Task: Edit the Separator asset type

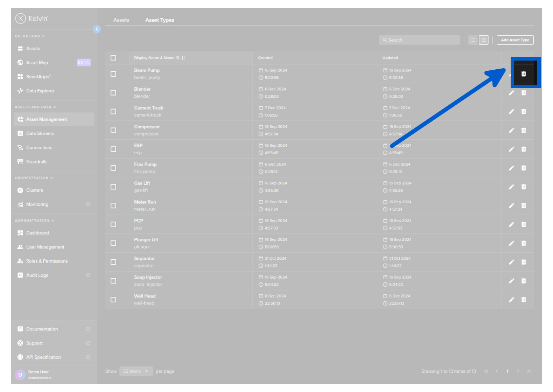Action: [511, 262]
